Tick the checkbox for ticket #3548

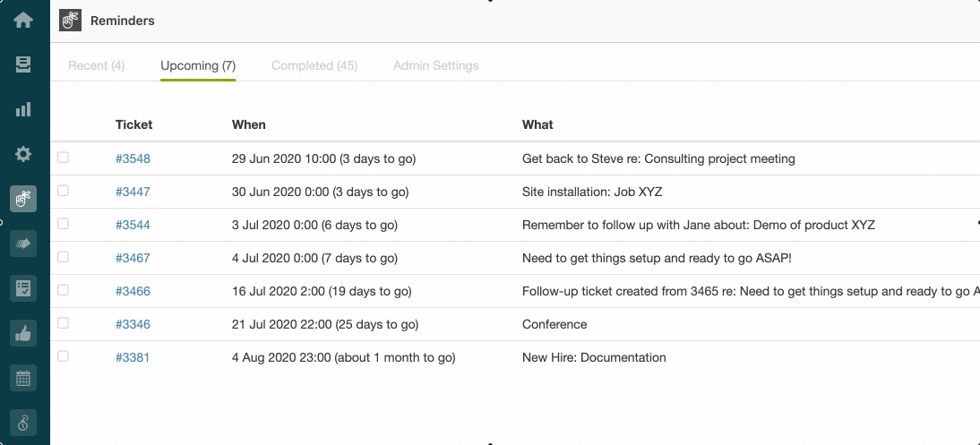[63, 158]
